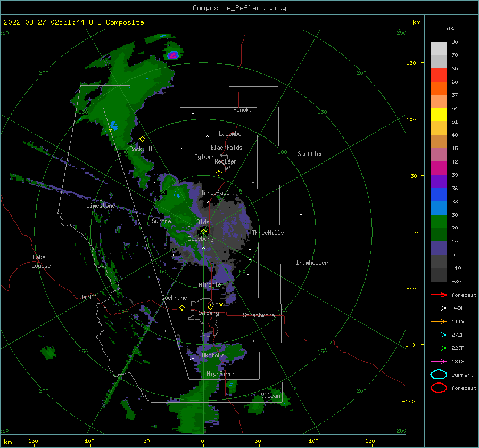Click the Limestone label
The image size is (479, 448).
tap(101, 206)
